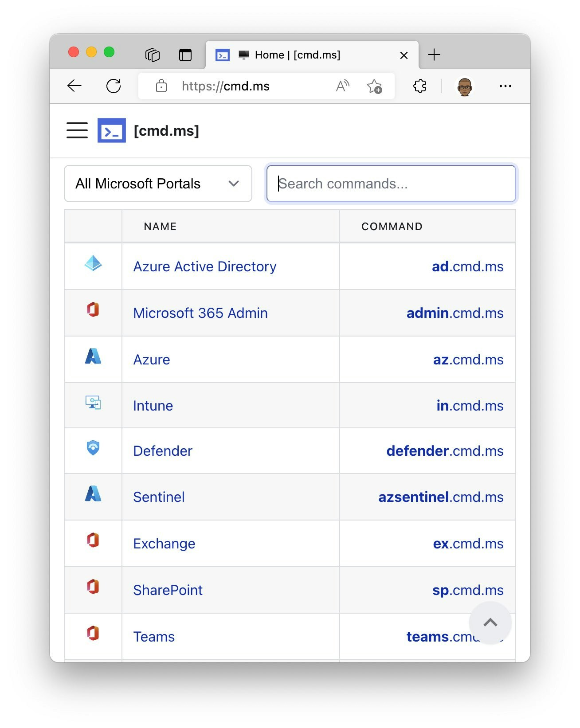Activate the Read Aloud icon in the address bar
Screen dimensions: 580x728
tap(342, 86)
